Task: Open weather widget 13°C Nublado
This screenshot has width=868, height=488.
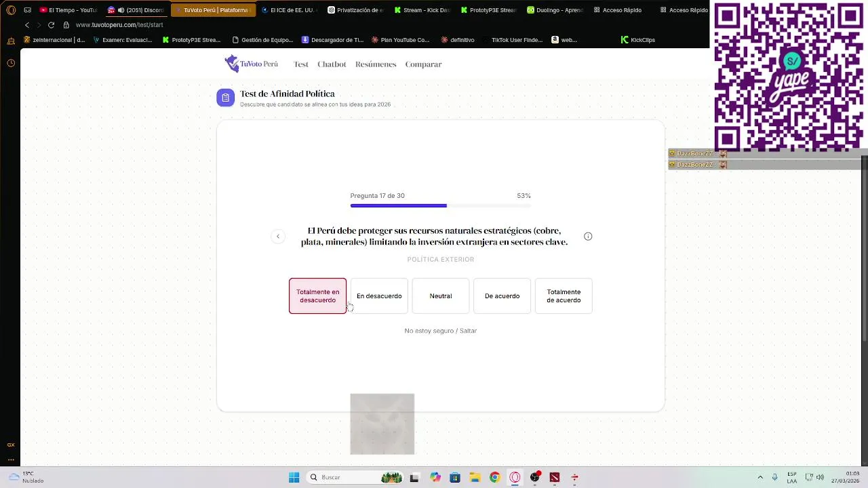Action: [x=27, y=477]
